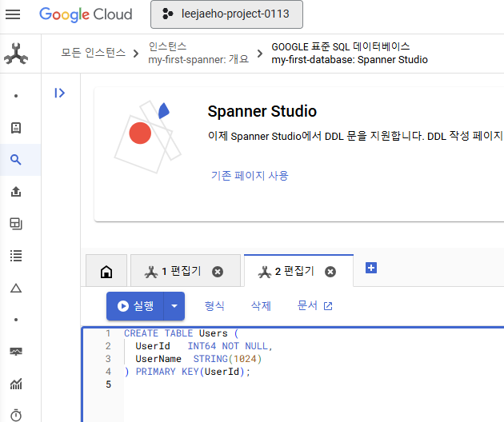Select the Spanner Studio magnifier sidebar icon
The width and height of the screenshot is (504, 422).
(16, 160)
